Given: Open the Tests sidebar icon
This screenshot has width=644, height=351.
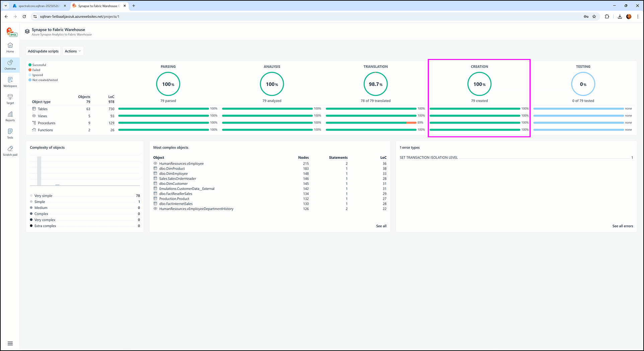Looking at the screenshot, I should click(x=10, y=134).
